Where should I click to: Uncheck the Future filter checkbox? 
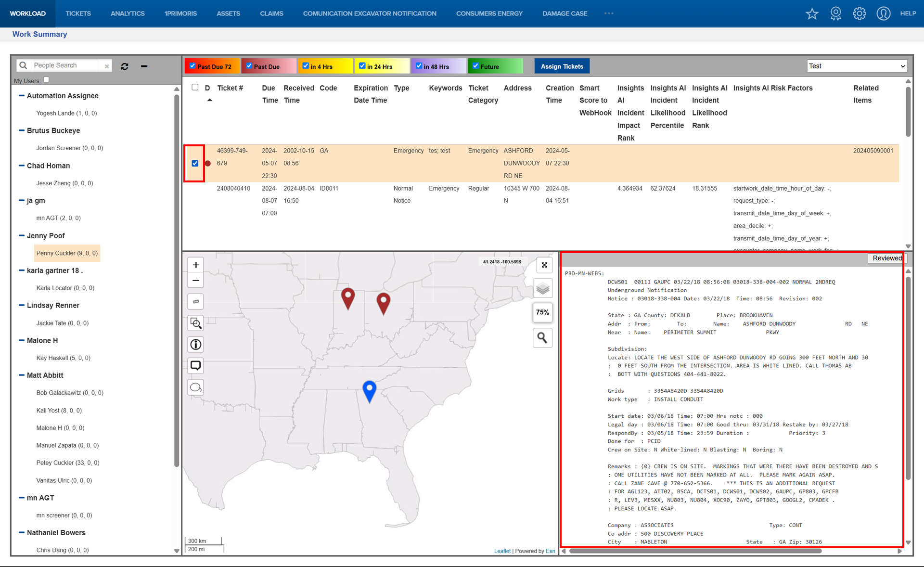coord(475,66)
